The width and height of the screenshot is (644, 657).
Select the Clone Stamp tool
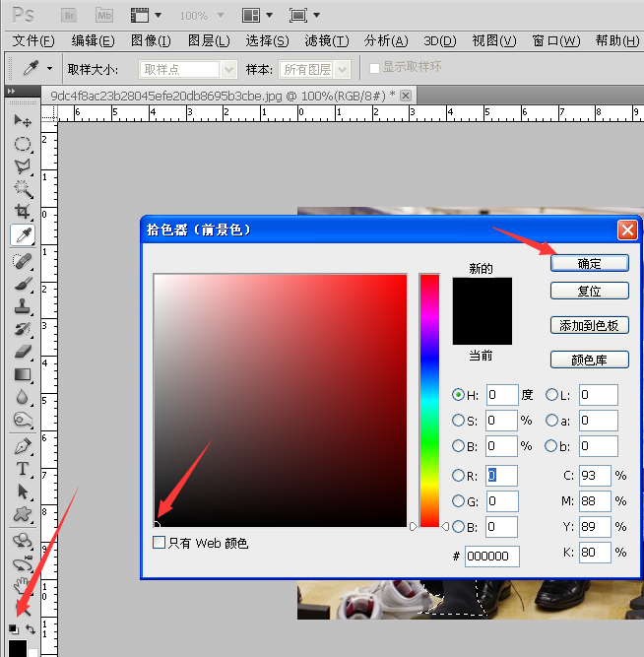pyautogui.click(x=23, y=306)
